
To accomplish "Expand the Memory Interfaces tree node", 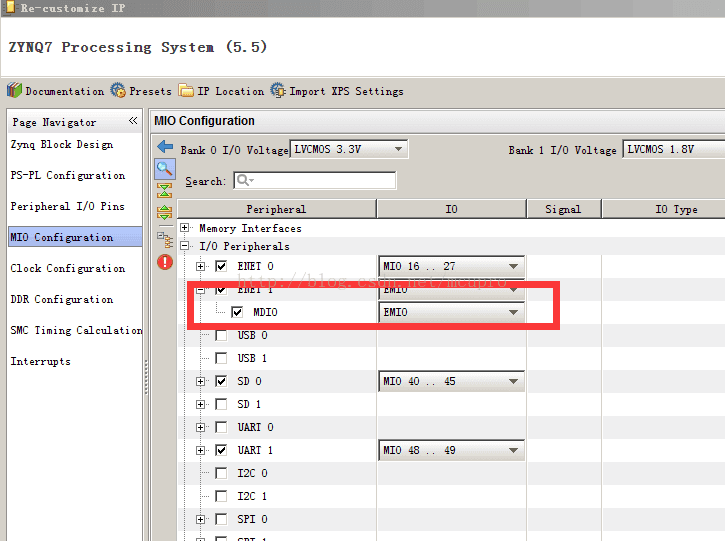I will [x=184, y=227].
